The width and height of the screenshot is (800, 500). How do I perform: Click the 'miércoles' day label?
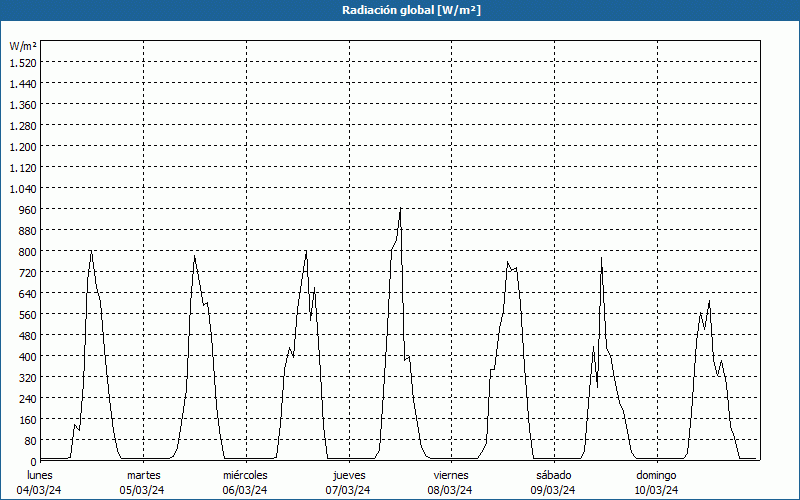point(245,475)
